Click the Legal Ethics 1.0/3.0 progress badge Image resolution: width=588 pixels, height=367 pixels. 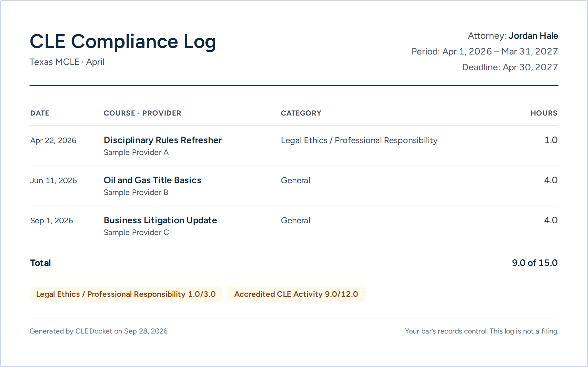(126, 294)
